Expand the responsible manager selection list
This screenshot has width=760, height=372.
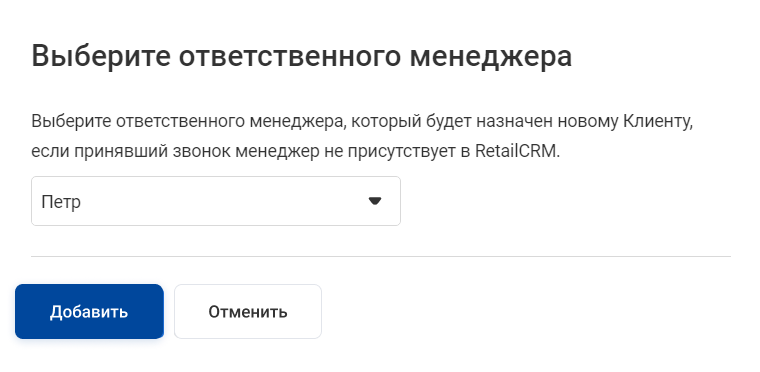point(216,201)
